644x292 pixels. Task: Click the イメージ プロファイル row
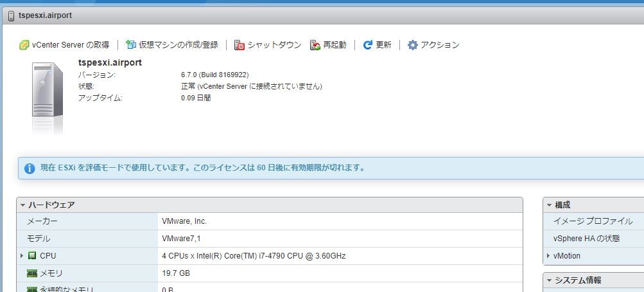click(x=593, y=221)
